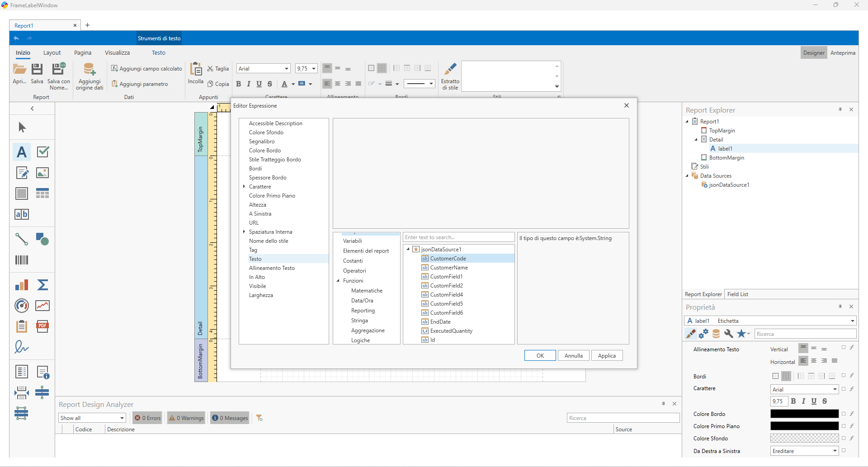Open the label1 Etichetta selector dropdown
This screenshot has height=467, width=868.
(853, 321)
